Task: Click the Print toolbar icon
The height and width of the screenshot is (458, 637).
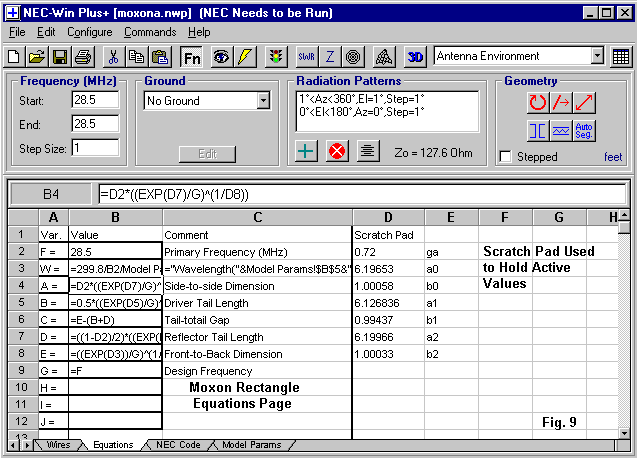Action: coord(82,57)
